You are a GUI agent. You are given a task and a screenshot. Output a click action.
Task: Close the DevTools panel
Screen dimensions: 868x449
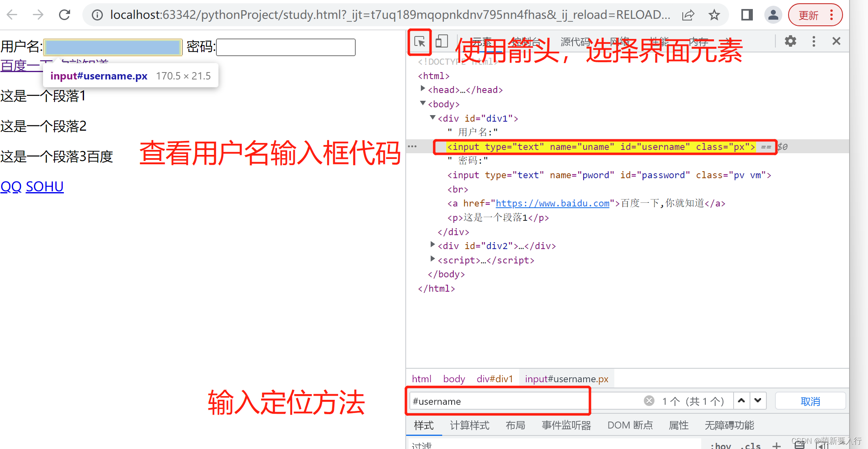pos(836,41)
